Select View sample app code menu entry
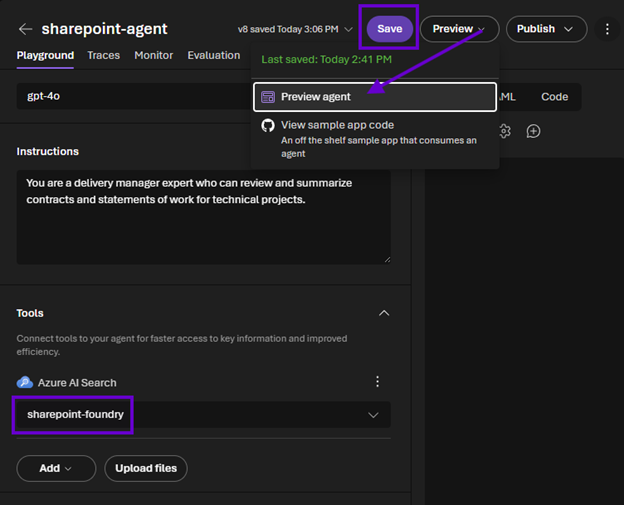Viewport: 624px width, 505px height. click(x=375, y=138)
